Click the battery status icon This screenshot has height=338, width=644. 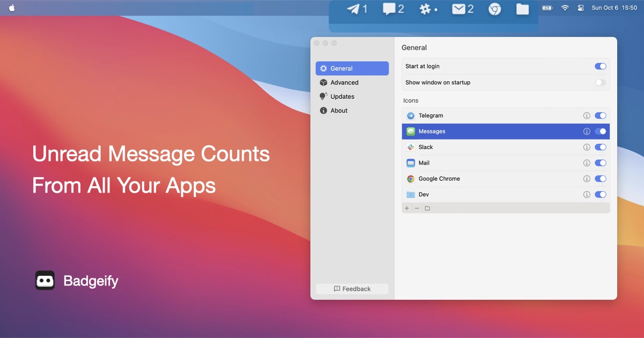point(547,8)
